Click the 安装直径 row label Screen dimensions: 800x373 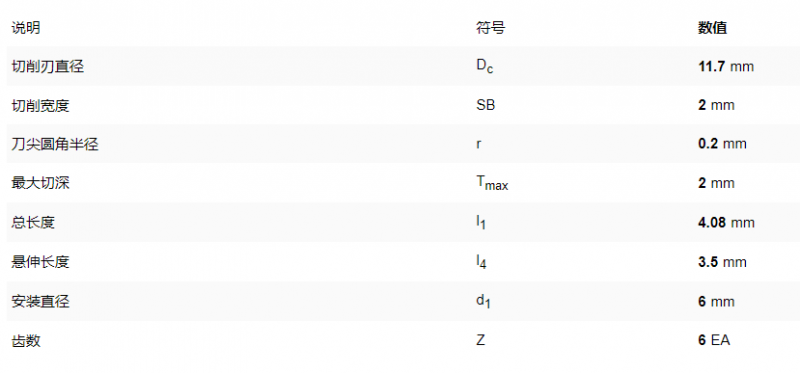[x=40, y=302]
